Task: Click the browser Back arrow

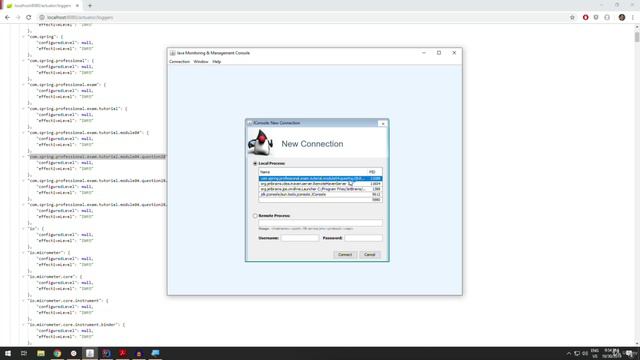Action: click(7, 18)
